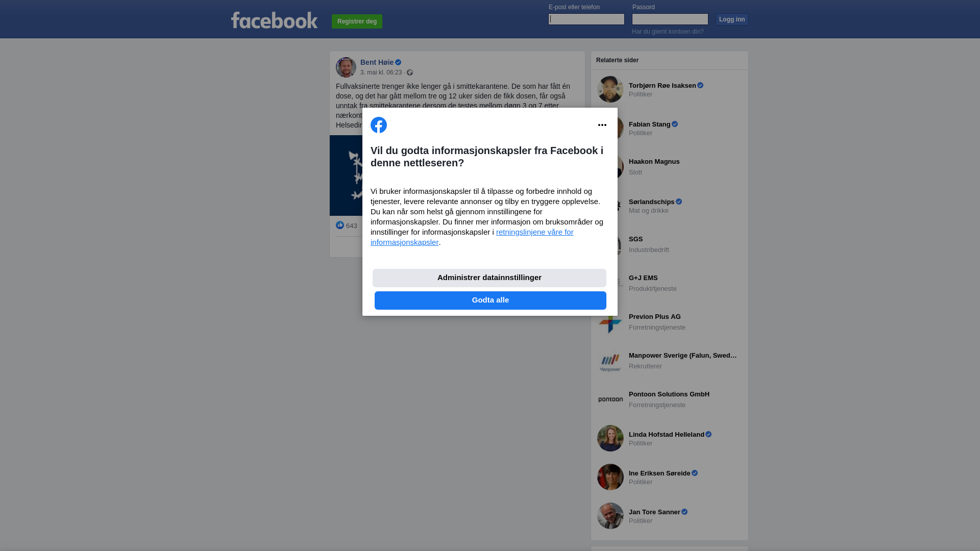Open Linda Hofstad Helleland's avatar

pos(610,438)
